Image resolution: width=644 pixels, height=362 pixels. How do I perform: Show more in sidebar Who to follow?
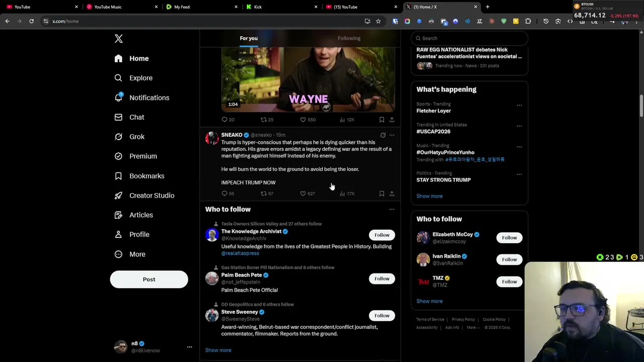pyautogui.click(x=430, y=301)
